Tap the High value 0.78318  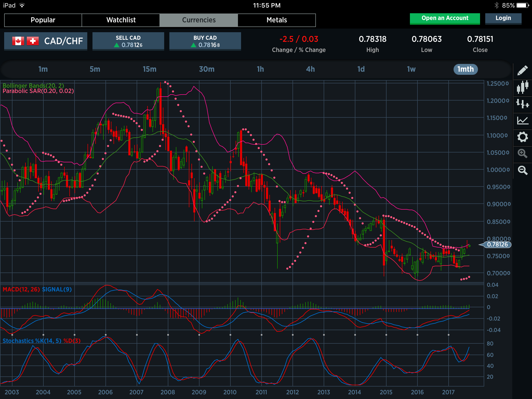point(373,39)
